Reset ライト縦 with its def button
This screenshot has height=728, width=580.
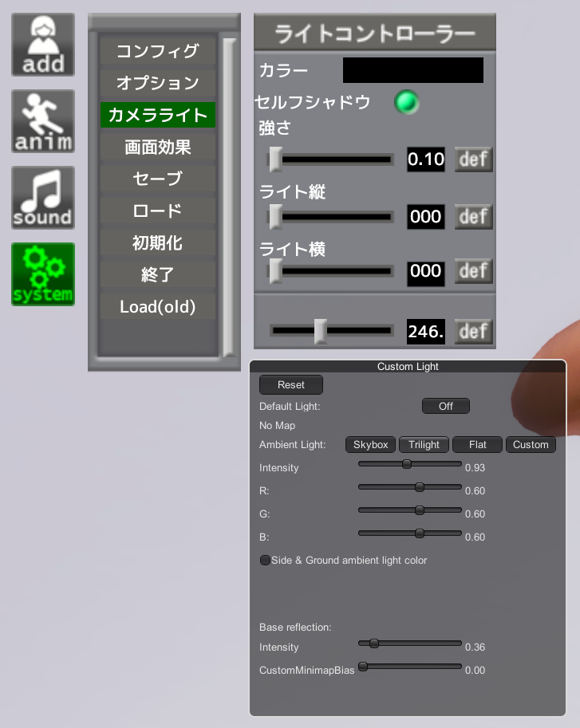(x=473, y=216)
